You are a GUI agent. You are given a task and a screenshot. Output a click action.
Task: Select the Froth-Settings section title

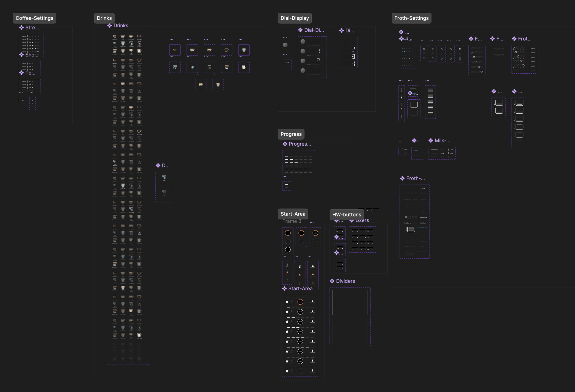tap(411, 18)
